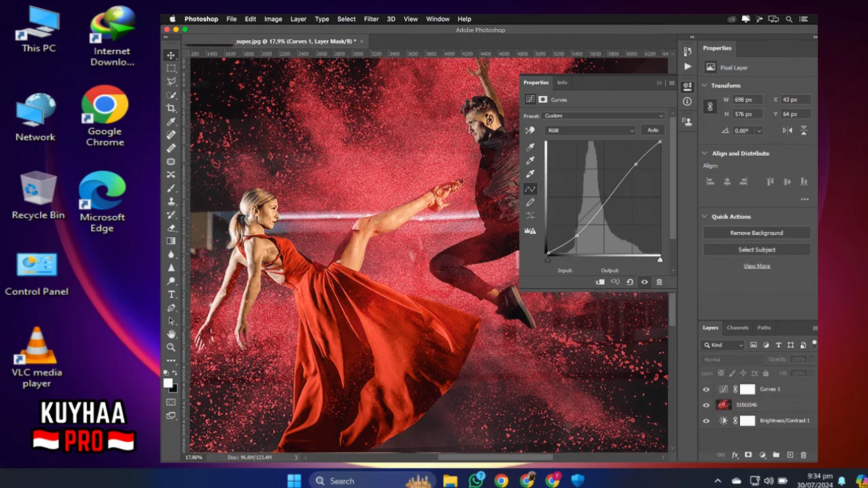Delete Curves adjustment layer via trash icon
The image size is (868, 488).
[x=659, y=282]
